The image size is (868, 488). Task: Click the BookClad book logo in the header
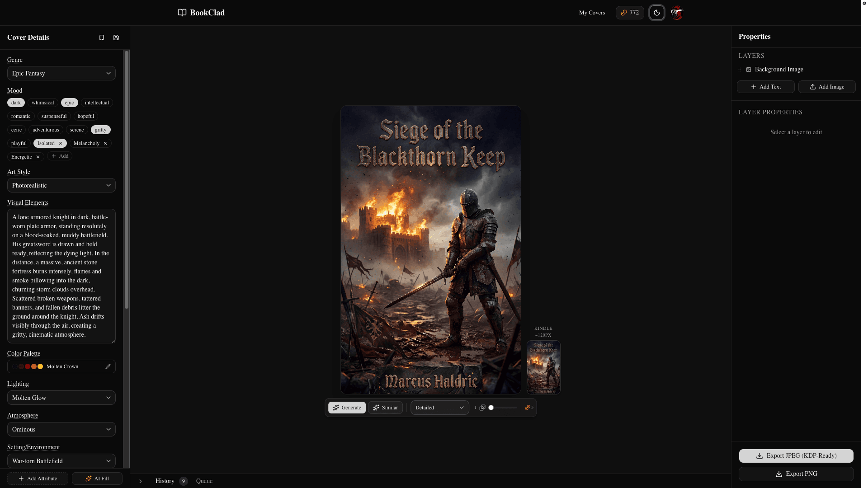(x=181, y=13)
